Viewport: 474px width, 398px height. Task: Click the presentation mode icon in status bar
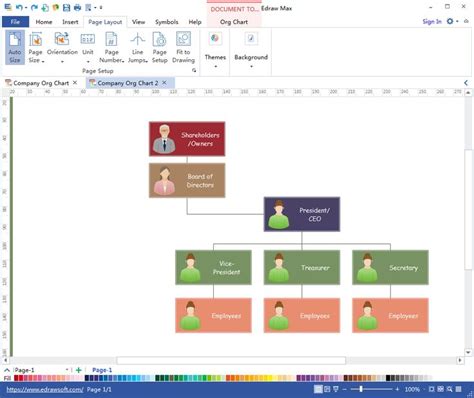(336, 389)
